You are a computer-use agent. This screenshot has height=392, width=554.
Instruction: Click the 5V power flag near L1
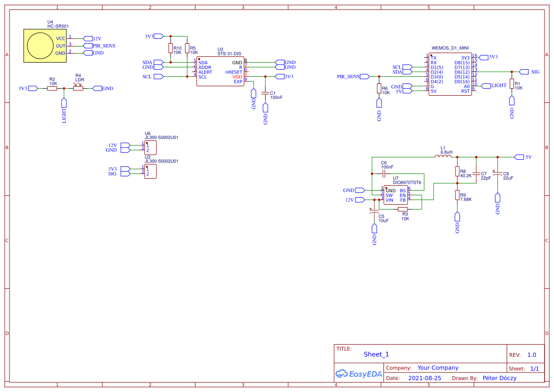pos(519,156)
